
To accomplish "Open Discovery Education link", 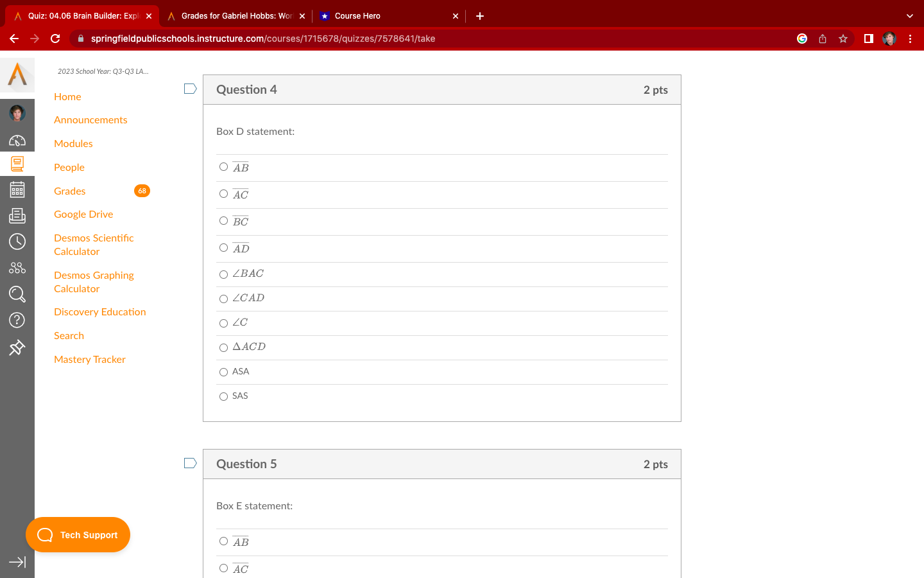I will tap(99, 312).
